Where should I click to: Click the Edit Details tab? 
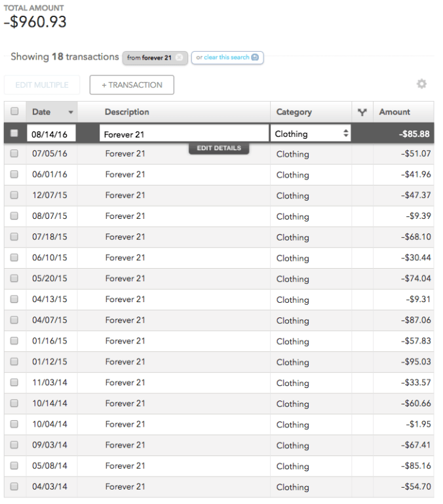tap(219, 148)
